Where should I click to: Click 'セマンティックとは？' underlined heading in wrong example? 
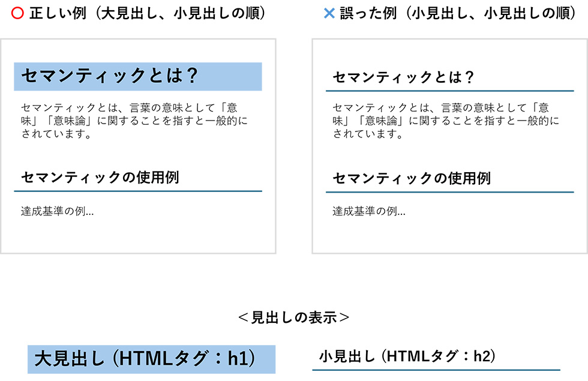click(x=403, y=77)
